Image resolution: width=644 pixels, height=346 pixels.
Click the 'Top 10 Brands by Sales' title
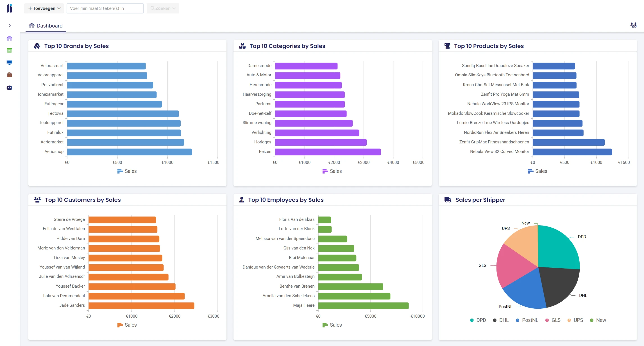[x=76, y=46]
